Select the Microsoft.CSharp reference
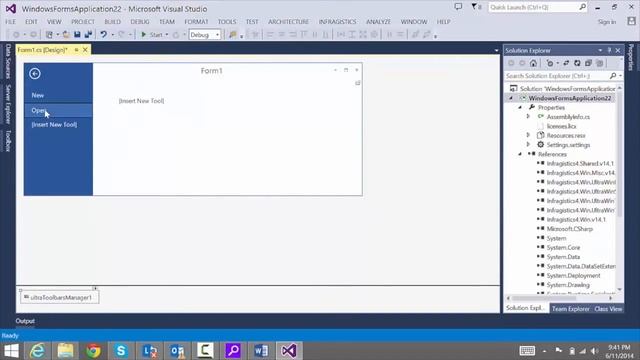The image size is (640, 360). coord(569,229)
